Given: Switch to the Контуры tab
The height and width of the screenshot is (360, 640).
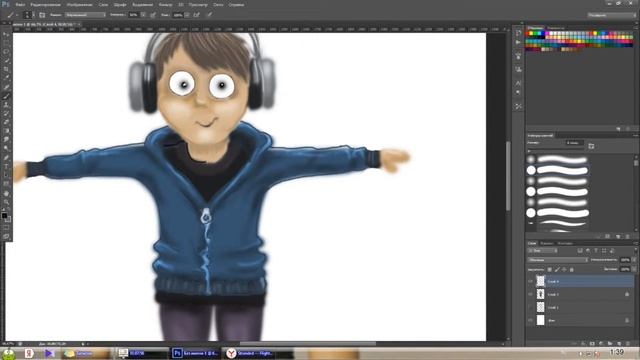Looking at the screenshot, I should click(565, 243).
